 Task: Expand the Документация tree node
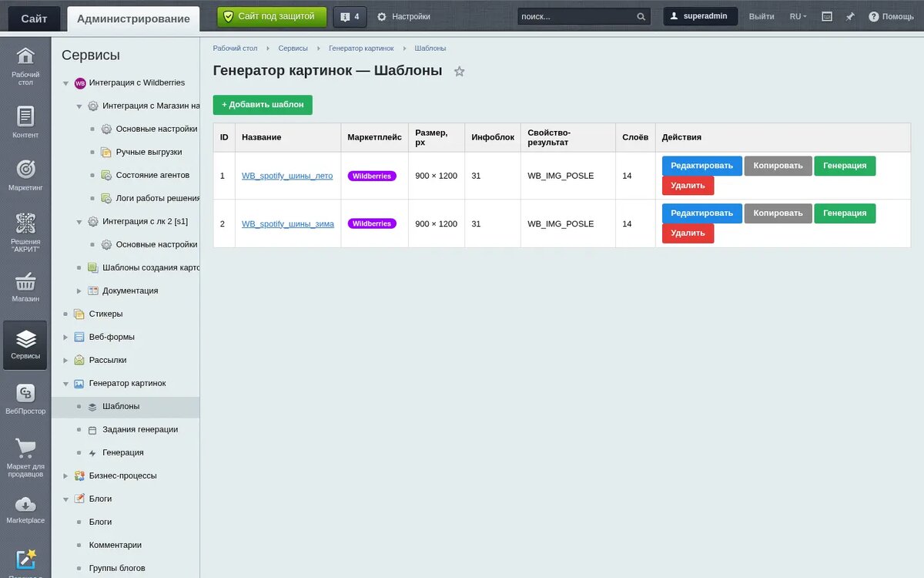[x=79, y=291]
